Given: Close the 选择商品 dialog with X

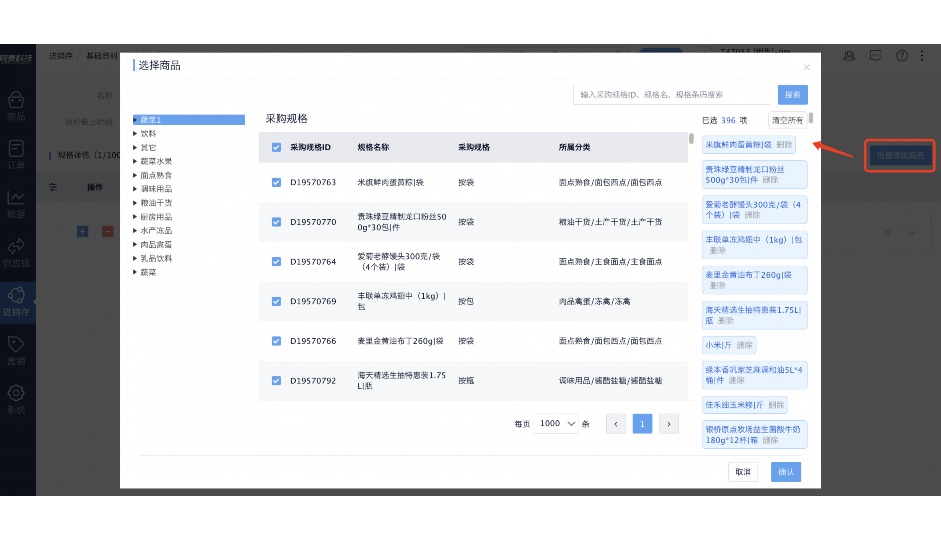Looking at the screenshot, I should (x=807, y=67).
